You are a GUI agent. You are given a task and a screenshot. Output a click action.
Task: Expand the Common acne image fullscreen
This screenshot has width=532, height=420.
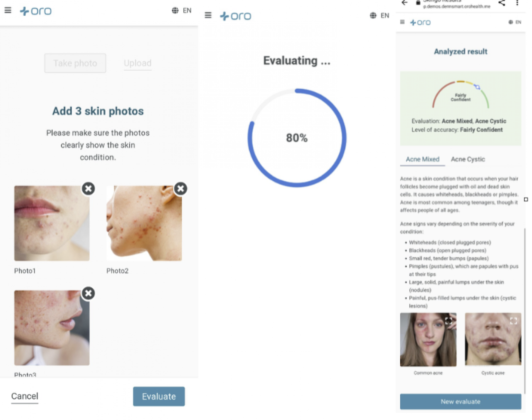448,321
